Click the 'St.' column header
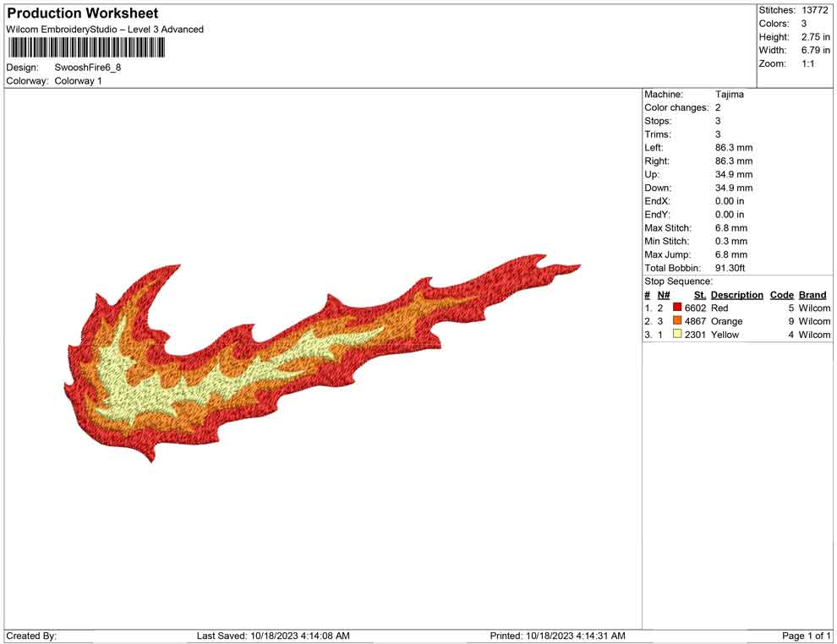Screen dimensions: 837x644 pos(700,295)
